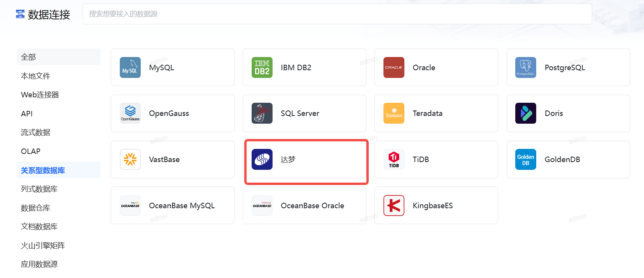644x278 pixels.
Task: Choose the IBM DB2 label text
Action: click(x=296, y=67)
